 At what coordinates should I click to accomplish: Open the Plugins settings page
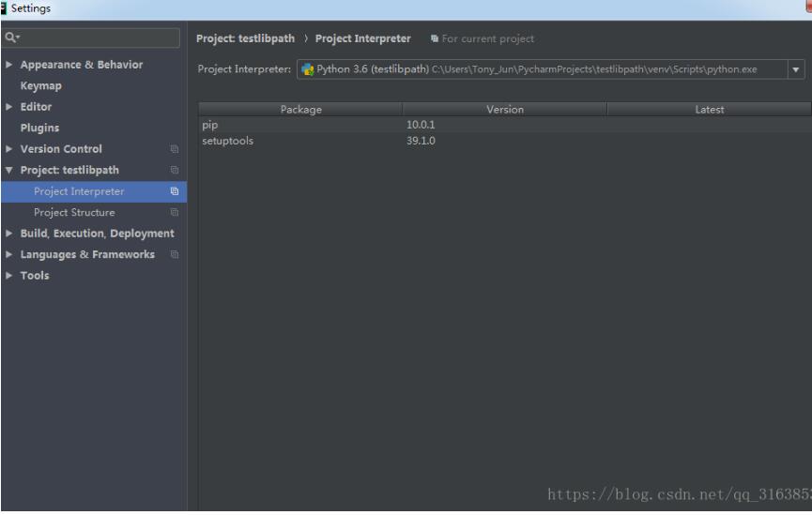click(x=39, y=128)
